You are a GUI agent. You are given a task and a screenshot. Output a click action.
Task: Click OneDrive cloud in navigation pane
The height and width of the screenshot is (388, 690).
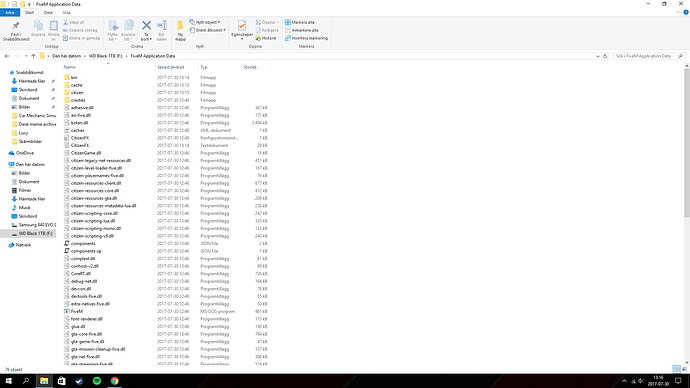[11, 153]
